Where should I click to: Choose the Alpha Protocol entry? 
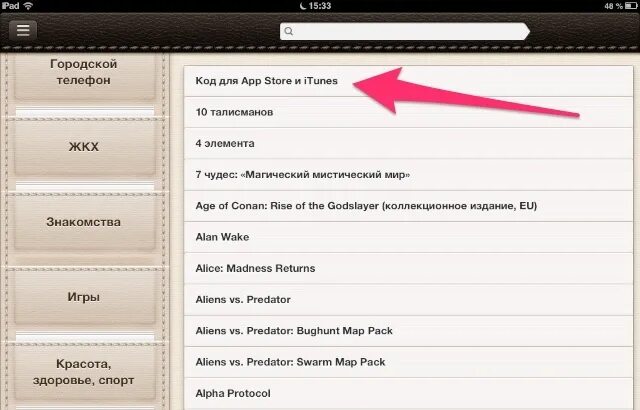(408, 393)
